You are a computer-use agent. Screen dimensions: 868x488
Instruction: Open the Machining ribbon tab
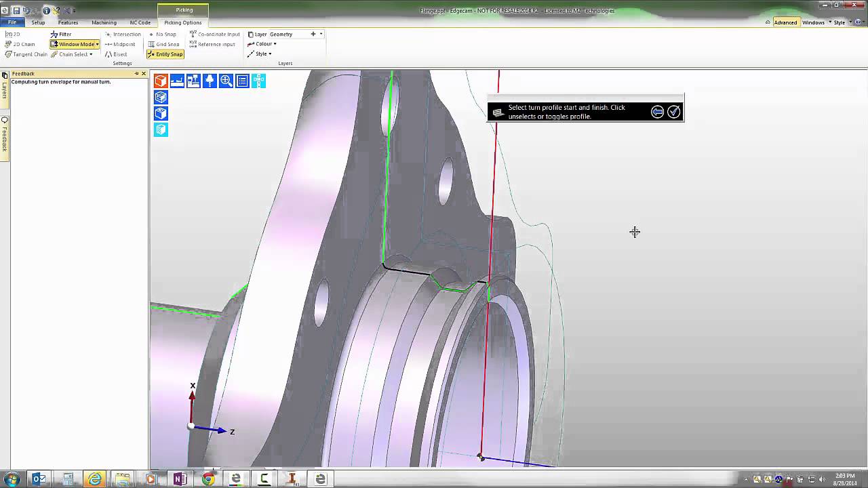point(104,22)
